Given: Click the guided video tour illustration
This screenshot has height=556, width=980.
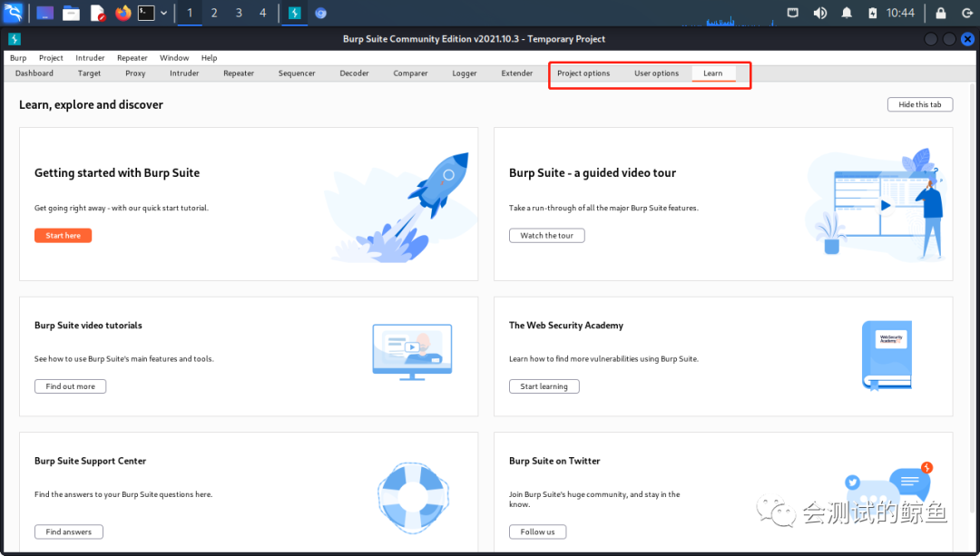Looking at the screenshot, I should click(875, 204).
